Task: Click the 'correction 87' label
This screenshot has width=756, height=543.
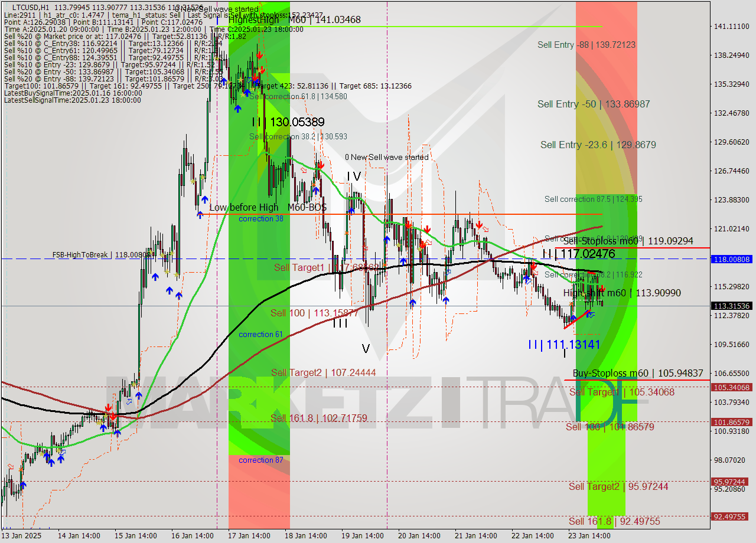Action: [x=260, y=460]
